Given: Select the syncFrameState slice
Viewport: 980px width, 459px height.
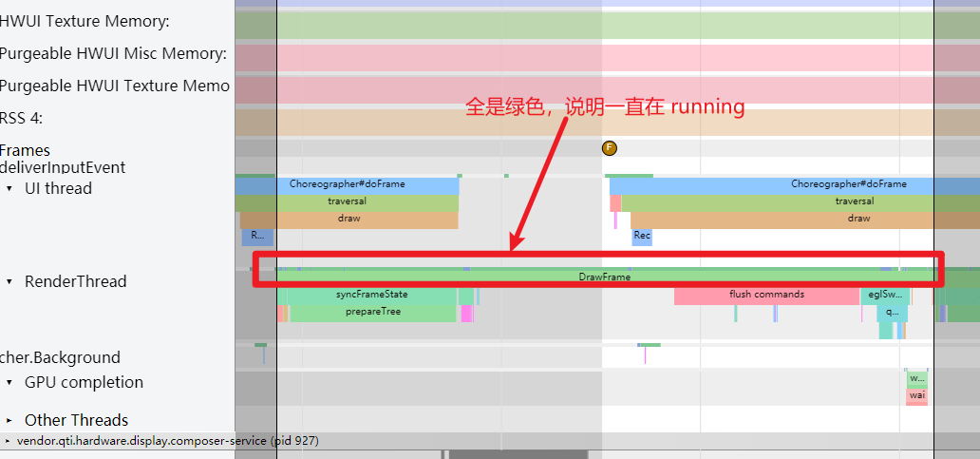Looking at the screenshot, I should tap(371, 295).
